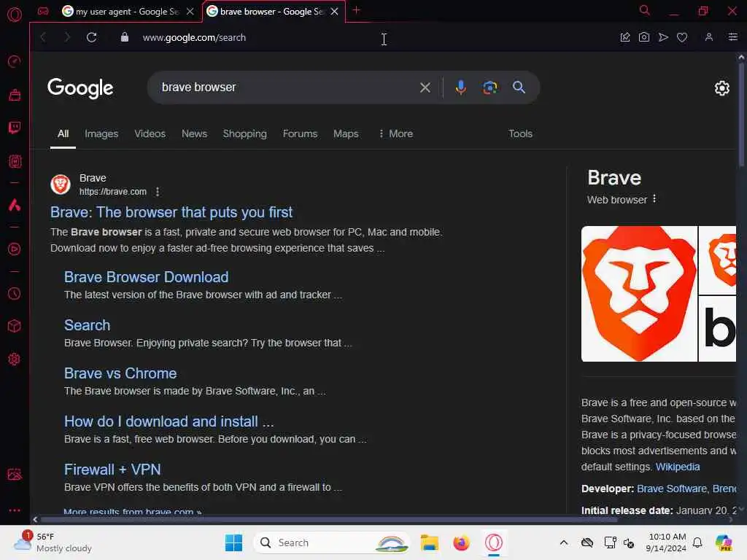Open Windows Start menu
The width and height of the screenshot is (747, 560).
(x=233, y=542)
